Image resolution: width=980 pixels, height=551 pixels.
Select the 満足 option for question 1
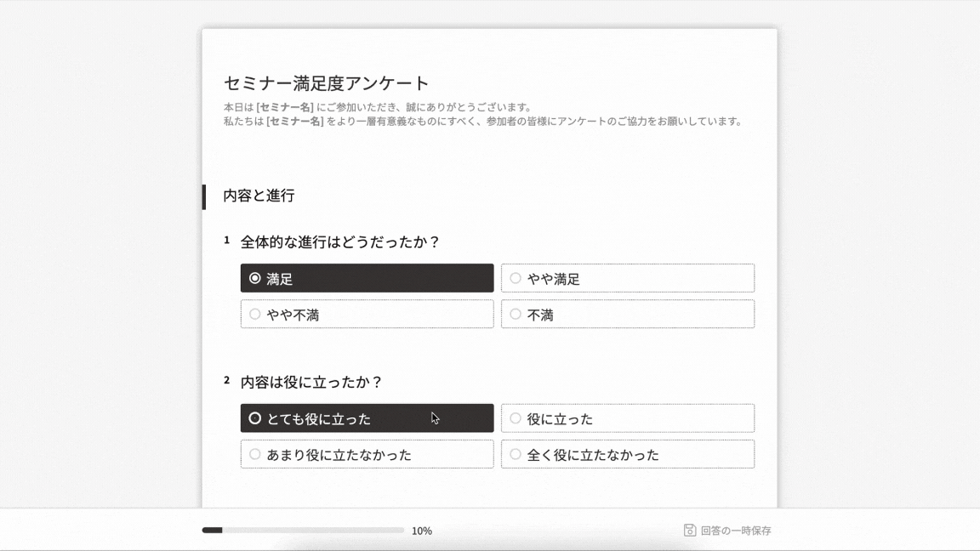pos(367,278)
